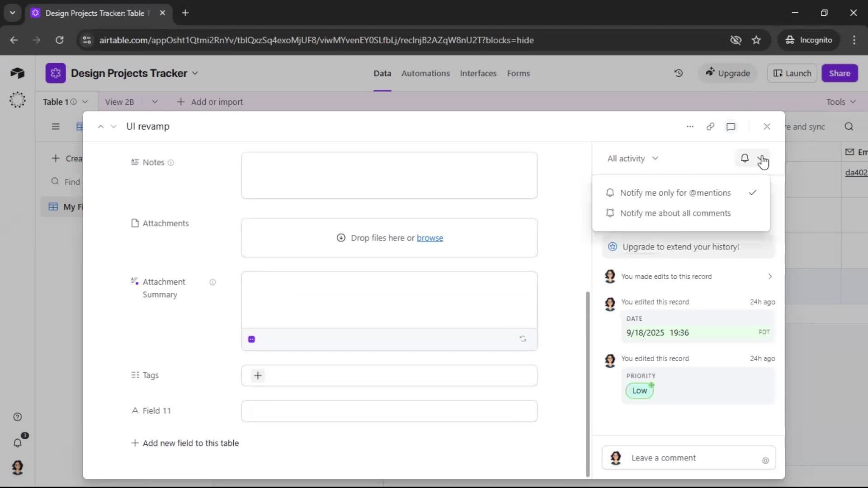Copy record link icon

710,127
